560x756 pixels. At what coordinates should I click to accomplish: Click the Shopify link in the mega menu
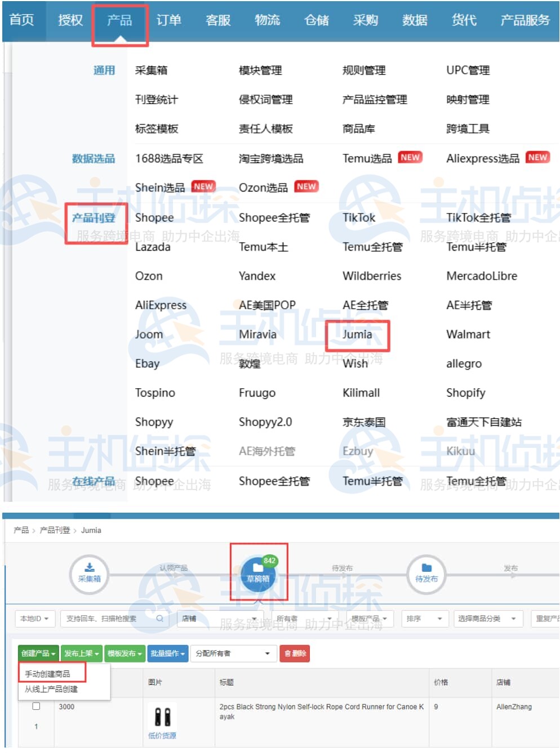click(x=466, y=393)
